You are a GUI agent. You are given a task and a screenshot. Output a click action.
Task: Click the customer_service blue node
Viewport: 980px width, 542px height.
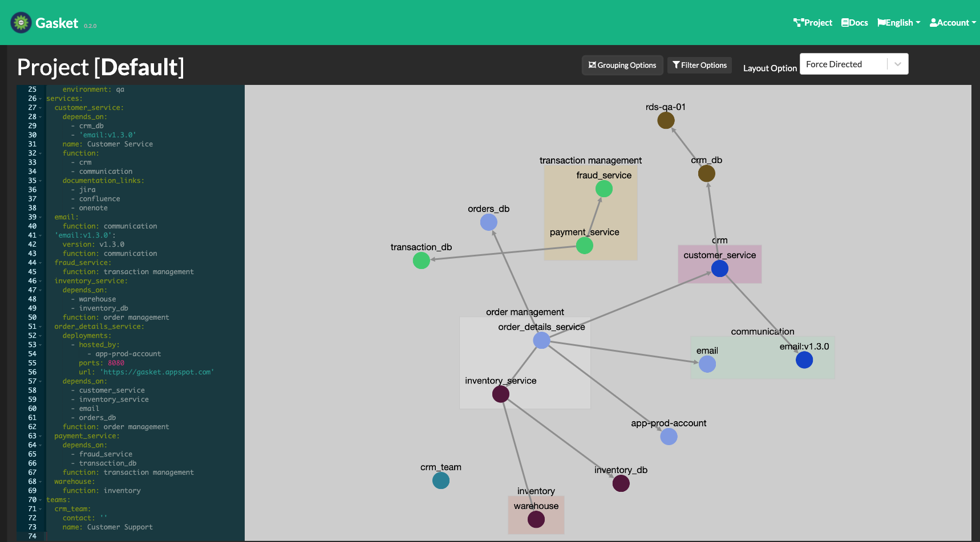pos(719,268)
